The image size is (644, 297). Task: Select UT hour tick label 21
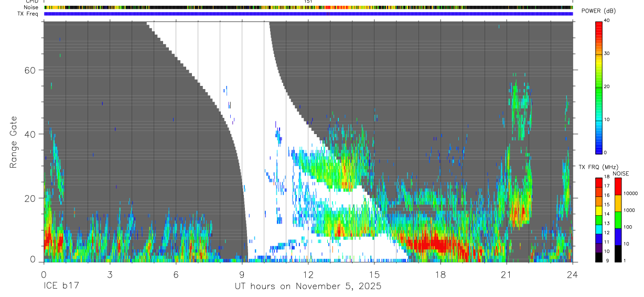point(507,274)
